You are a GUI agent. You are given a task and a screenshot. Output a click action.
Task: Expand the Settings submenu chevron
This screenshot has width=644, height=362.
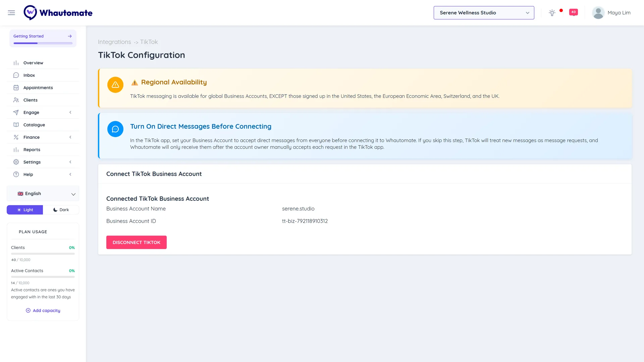click(70, 162)
